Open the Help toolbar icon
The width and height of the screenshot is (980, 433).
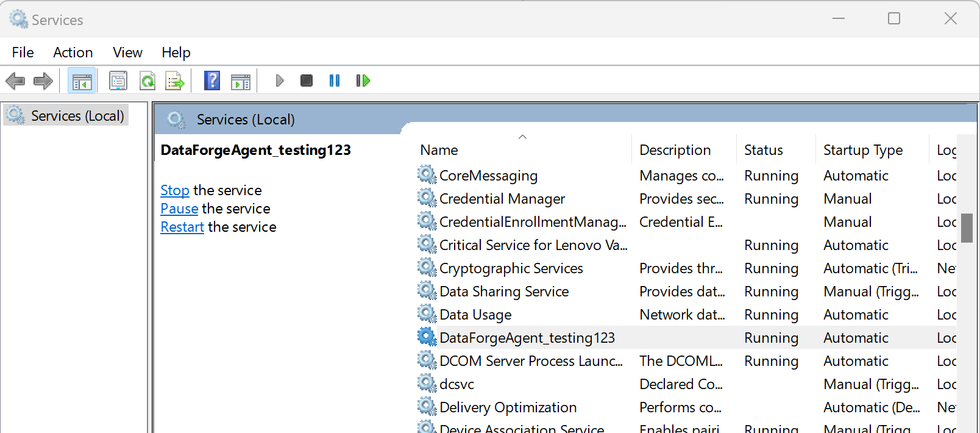[212, 81]
